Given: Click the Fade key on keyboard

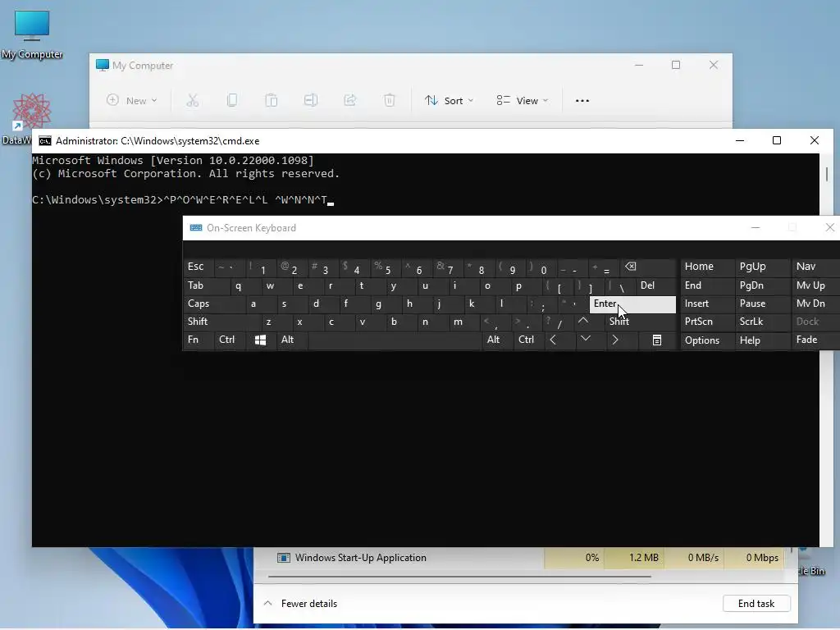Looking at the screenshot, I should point(815,340).
